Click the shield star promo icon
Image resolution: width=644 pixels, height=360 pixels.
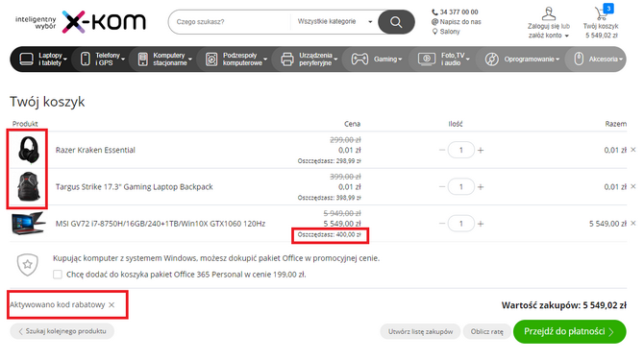point(28,264)
